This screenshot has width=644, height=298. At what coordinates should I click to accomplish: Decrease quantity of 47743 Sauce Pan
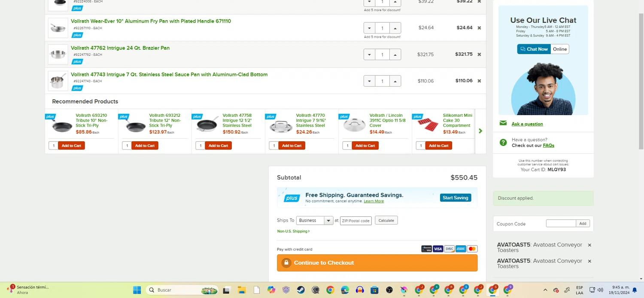[x=369, y=81]
